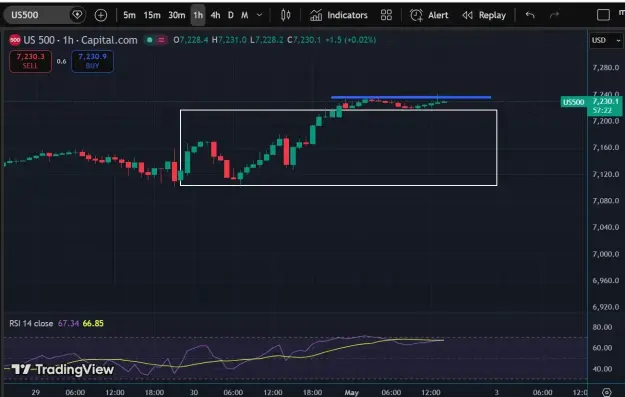Click the pink data mode indicator icon

pos(161,40)
